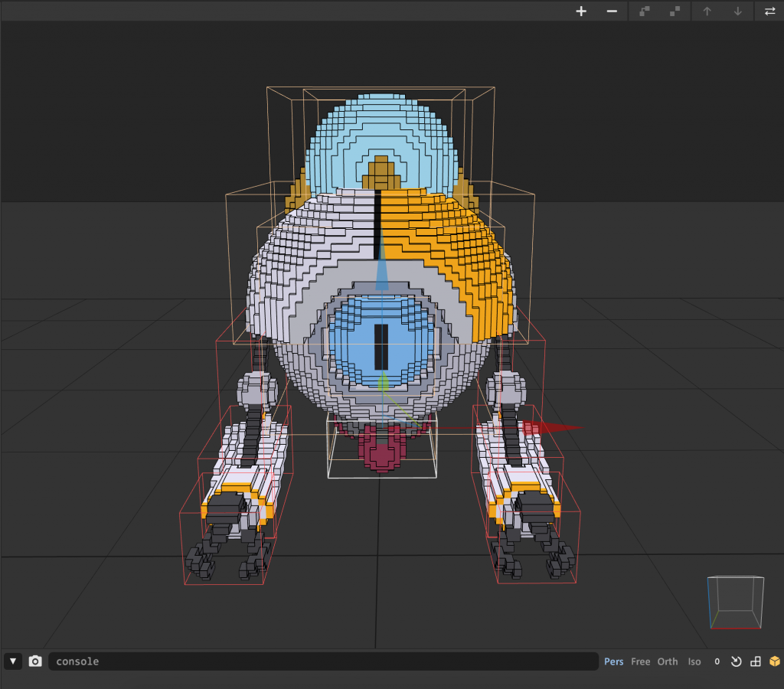
Task: Switch to Pers camera mode
Action: coord(613,661)
